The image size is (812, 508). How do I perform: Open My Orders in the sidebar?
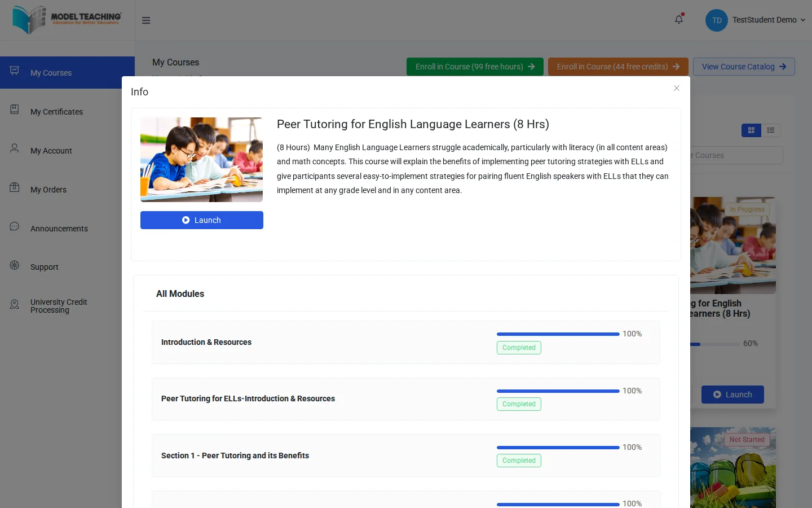coord(67,190)
